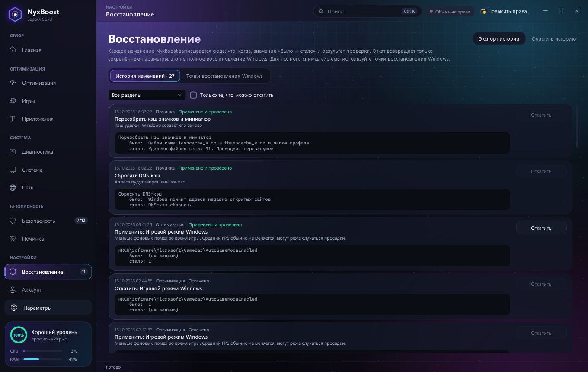
Task: Click the history list vertical scrollbar
Action: (x=578, y=126)
